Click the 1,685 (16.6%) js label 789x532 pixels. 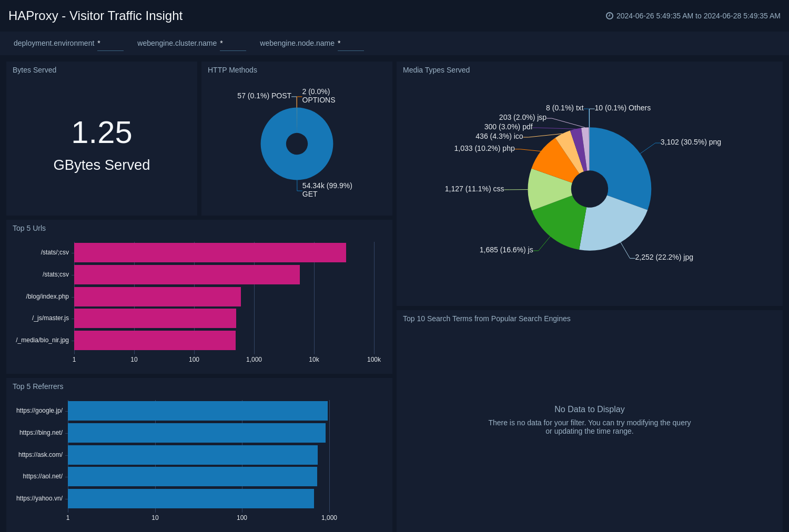pyautogui.click(x=506, y=250)
